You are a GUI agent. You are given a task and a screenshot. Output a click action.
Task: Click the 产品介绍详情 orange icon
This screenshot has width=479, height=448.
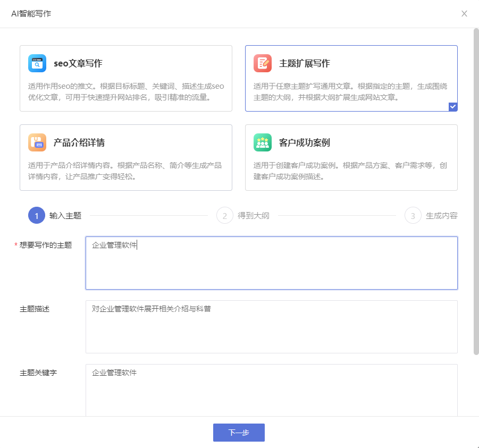pos(37,142)
